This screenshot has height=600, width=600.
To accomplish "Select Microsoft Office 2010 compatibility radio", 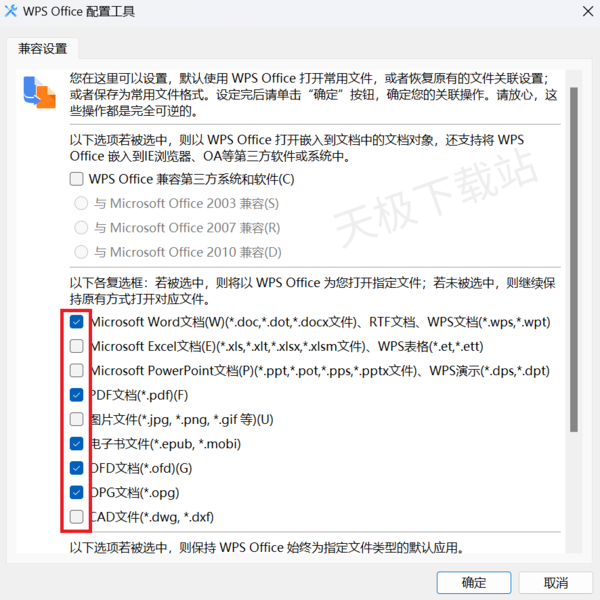I will coord(81,252).
